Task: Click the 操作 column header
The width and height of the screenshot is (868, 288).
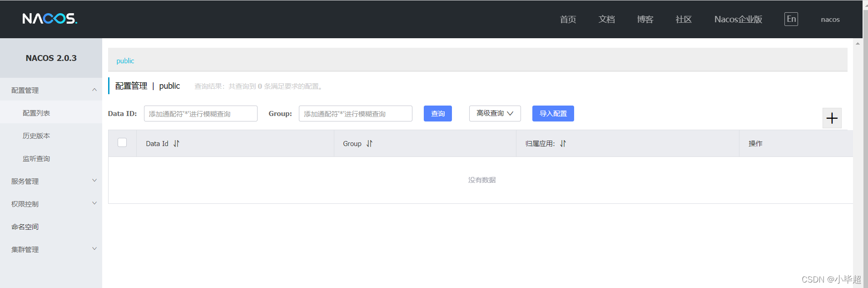Action: 755,143
